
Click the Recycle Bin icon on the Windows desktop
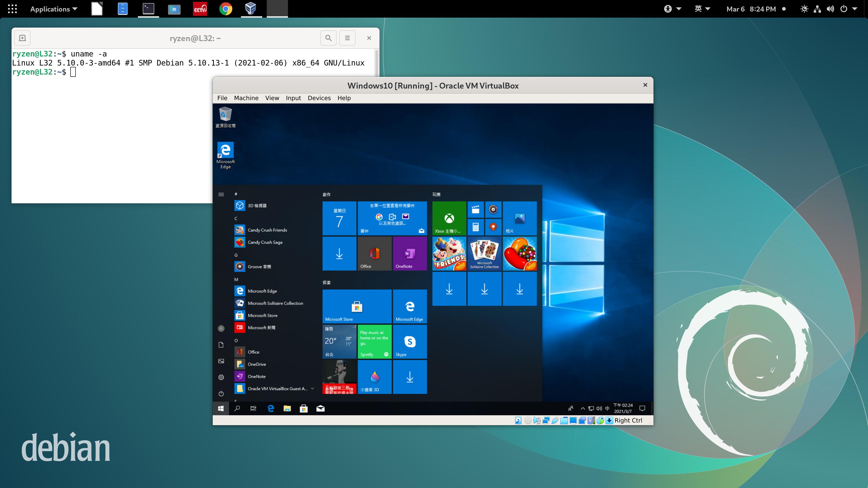225,117
